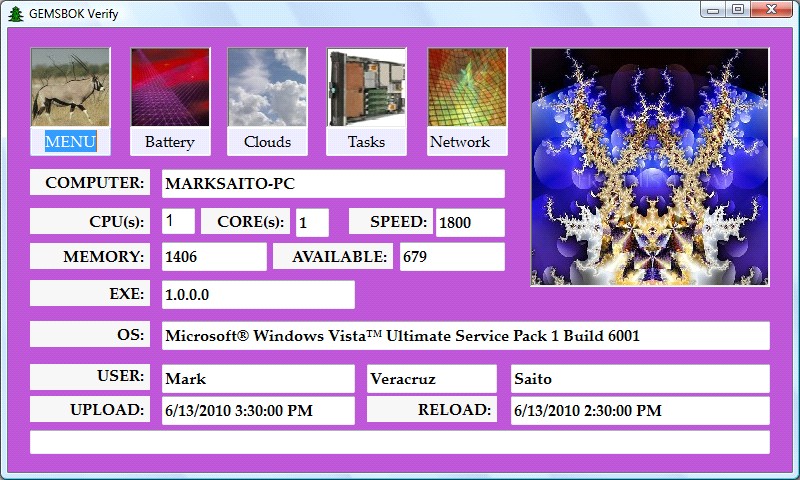This screenshot has height=480, width=800.
Task: Click the AVAILABLE: label
Action: pos(333,256)
